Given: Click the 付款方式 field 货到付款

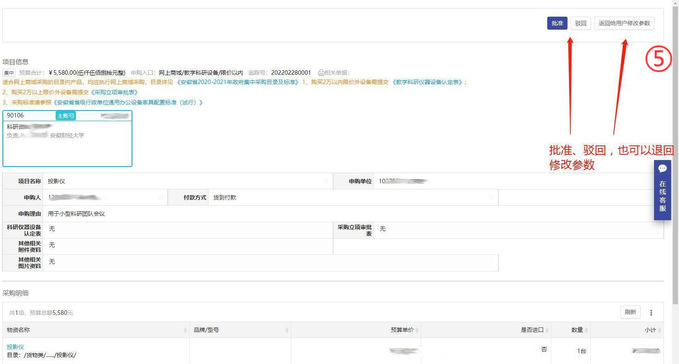Looking at the screenshot, I should point(353,197).
